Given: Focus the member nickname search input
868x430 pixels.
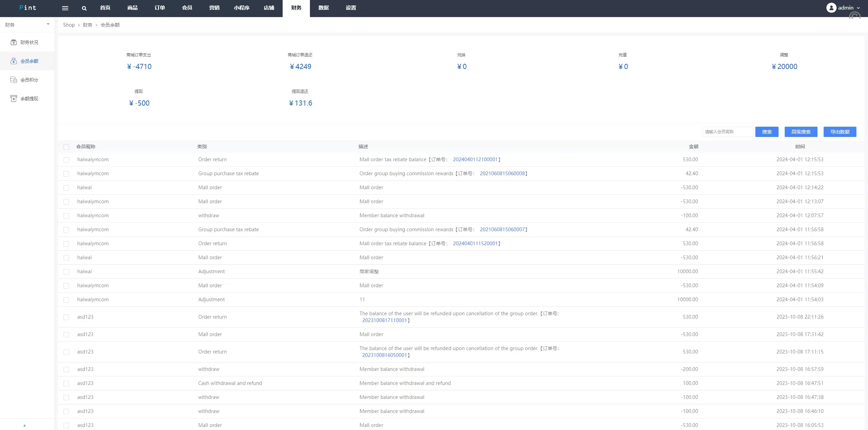Looking at the screenshot, I should pyautogui.click(x=728, y=132).
